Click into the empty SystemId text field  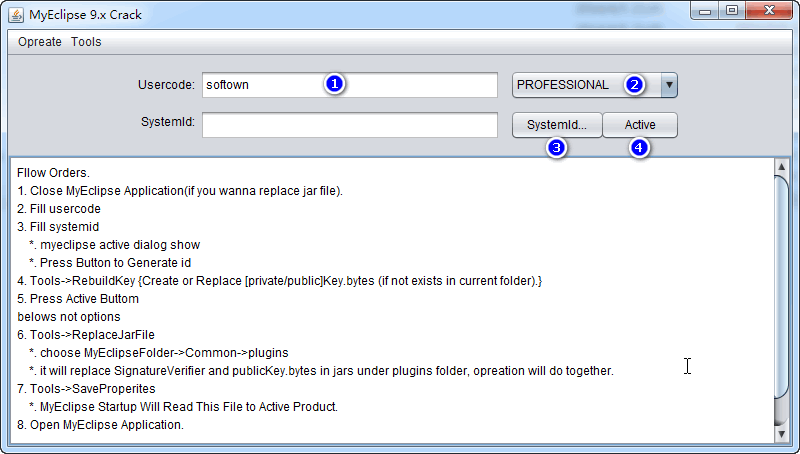pos(349,125)
